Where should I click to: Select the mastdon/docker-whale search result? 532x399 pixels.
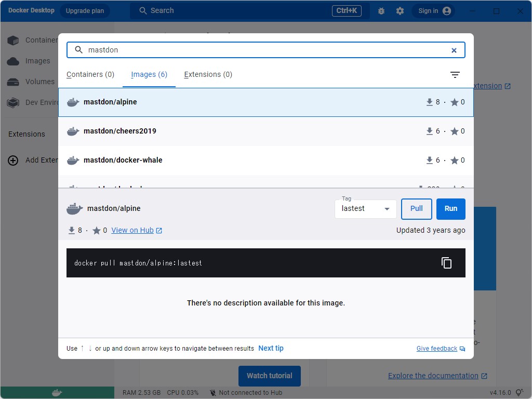[265, 160]
